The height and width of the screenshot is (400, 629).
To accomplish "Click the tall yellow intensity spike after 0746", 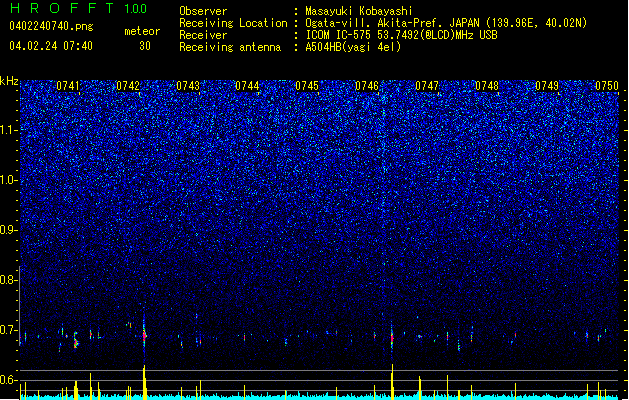I will [392, 382].
